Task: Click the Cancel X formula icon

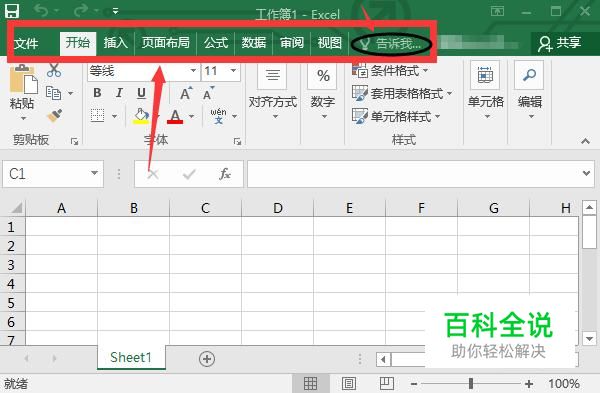Action: pos(153,174)
